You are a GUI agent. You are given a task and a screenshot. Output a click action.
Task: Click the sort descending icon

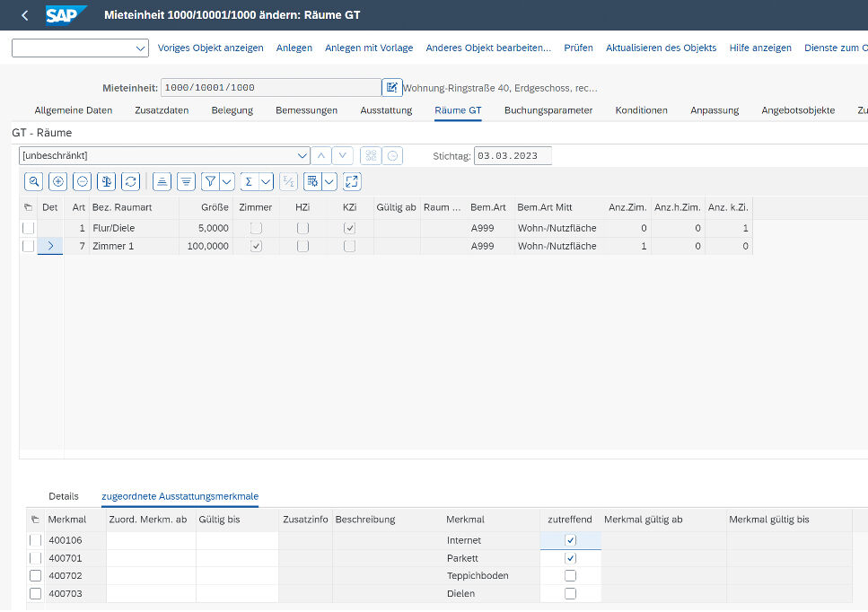(x=186, y=181)
